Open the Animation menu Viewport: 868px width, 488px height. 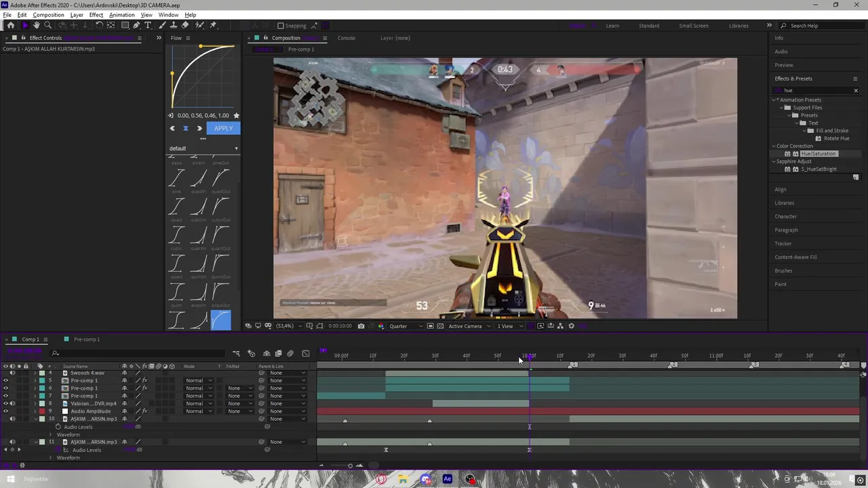pos(121,15)
